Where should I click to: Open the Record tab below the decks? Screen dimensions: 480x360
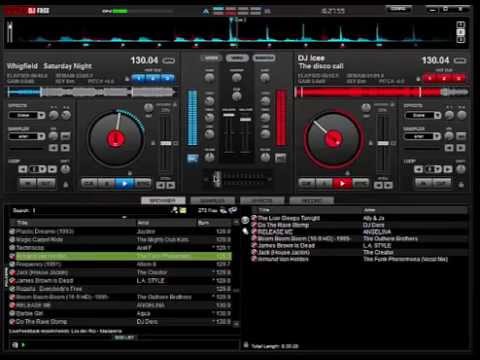coord(312,201)
